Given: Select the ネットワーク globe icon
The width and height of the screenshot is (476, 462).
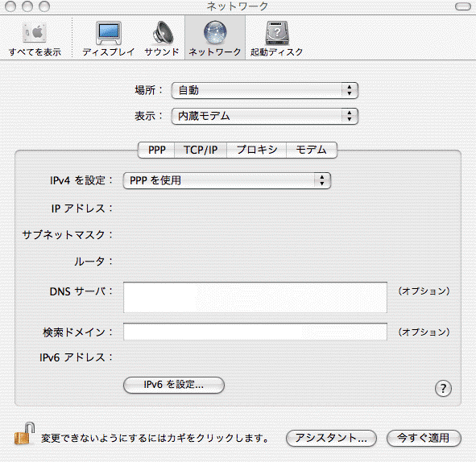Looking at the screenshot, I should tap(215, 32).
